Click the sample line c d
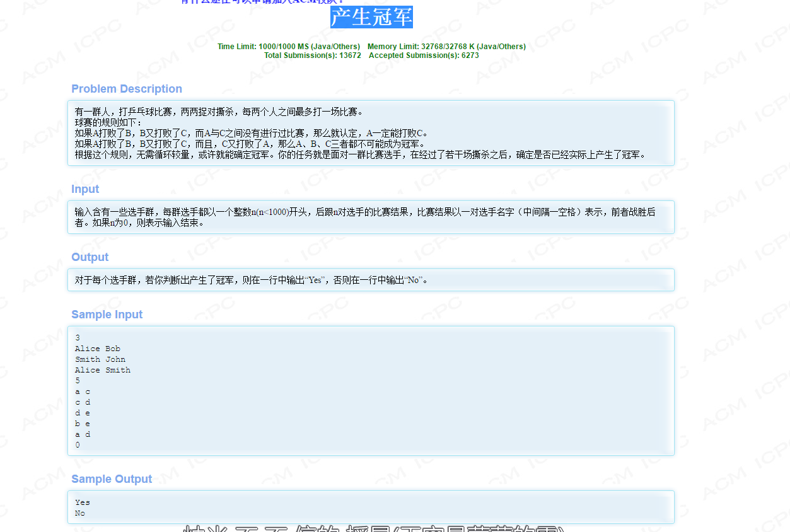 pos(83,402)
